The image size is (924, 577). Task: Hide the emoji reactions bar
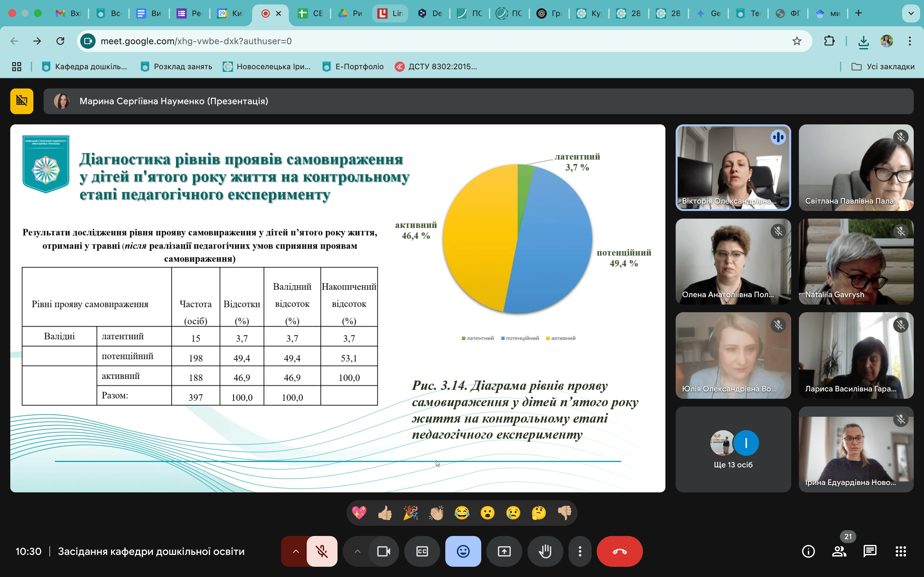click(463, 551)
